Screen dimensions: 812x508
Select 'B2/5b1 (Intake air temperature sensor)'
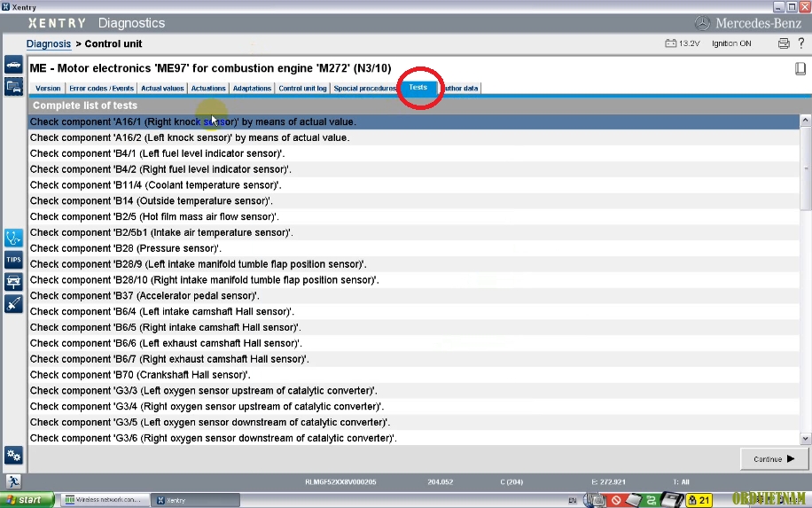(x=414, y=232)
